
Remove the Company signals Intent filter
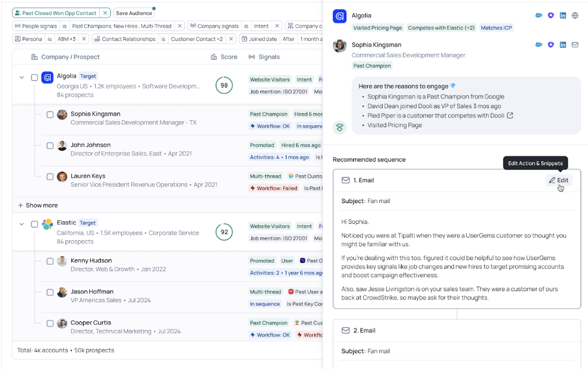277,26
